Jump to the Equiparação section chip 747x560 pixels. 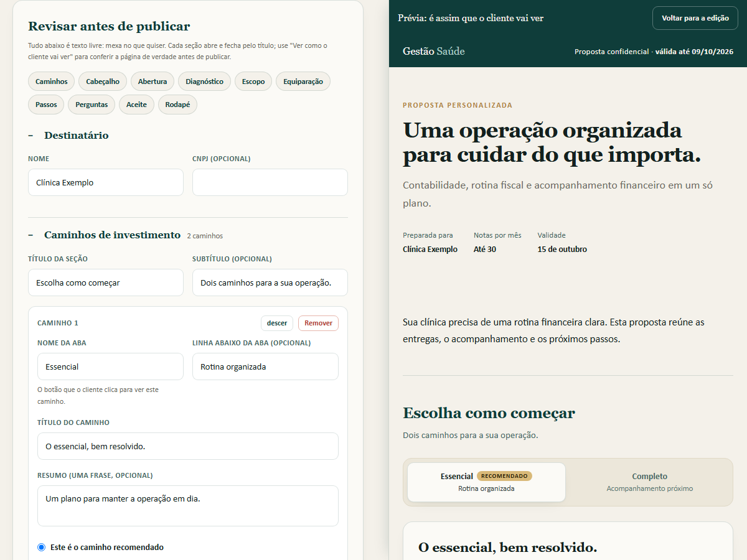(303, 82)
